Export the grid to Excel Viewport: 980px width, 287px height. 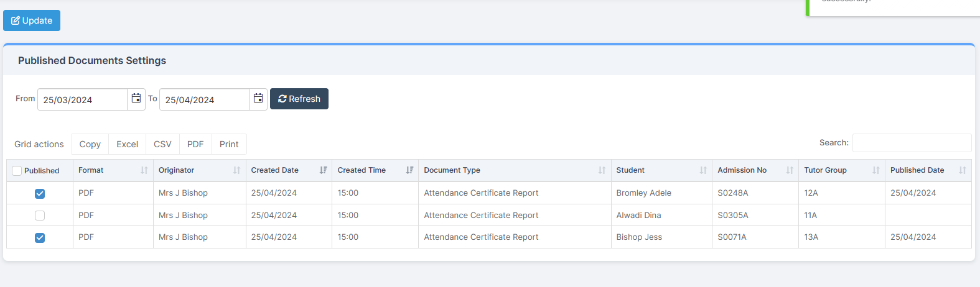click(x=128, y=144)
